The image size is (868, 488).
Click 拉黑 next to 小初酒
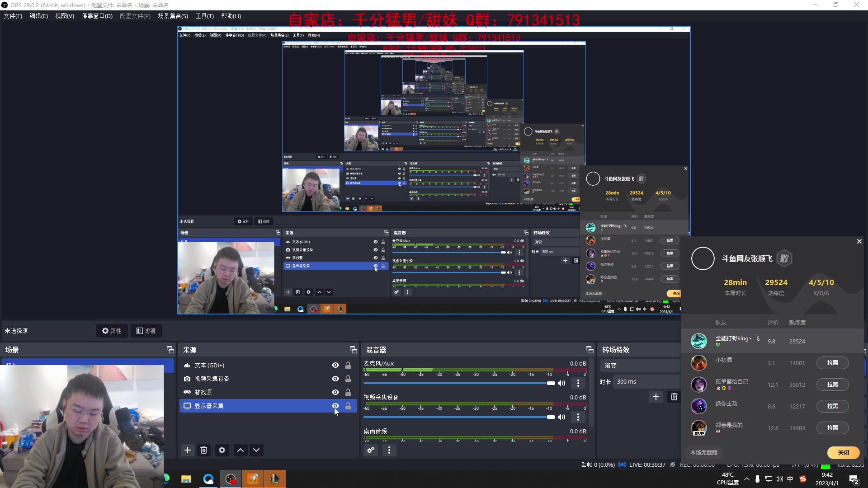[x=833, y=363]
